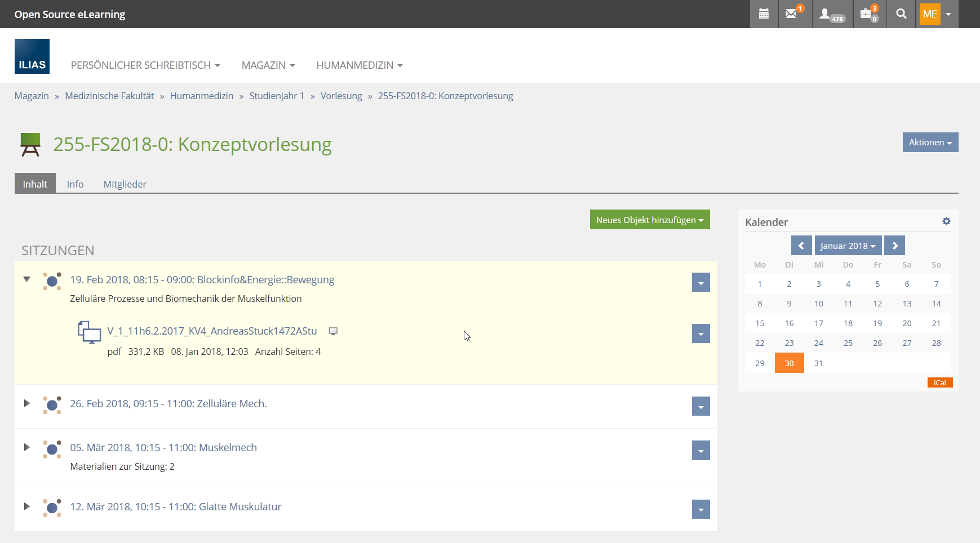Viewport: 980px width, 543px height.
Task: Select day 30 in the calendar
Action: click(789, 363)
